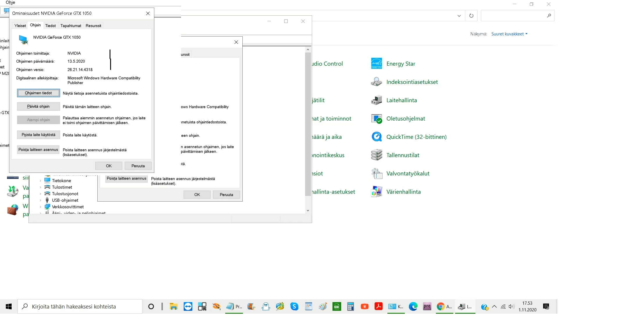This screenshot has height=323, width=644.
Task: Open Skype from the taskbar
Action: (x=294, y=306)
